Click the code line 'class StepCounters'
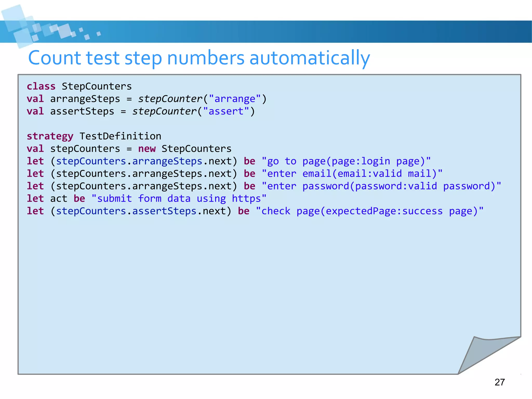The width and height of the screenshot is (532, 399). click(x=79, y=86)
